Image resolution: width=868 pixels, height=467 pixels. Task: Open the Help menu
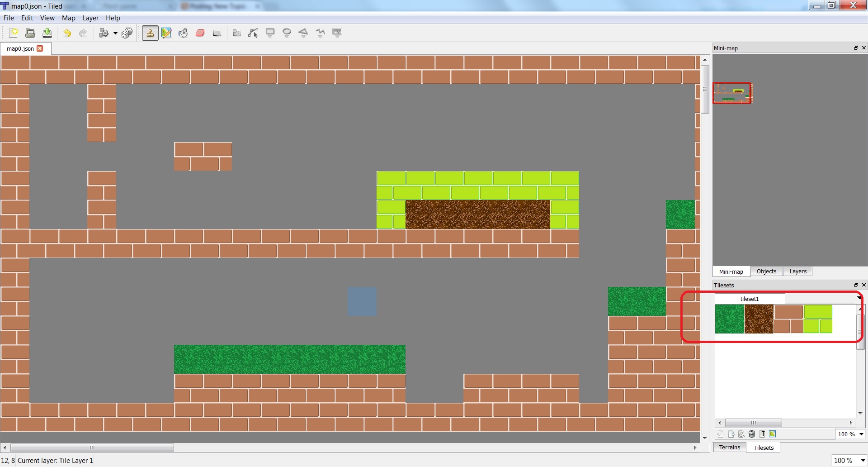(113, 18)
